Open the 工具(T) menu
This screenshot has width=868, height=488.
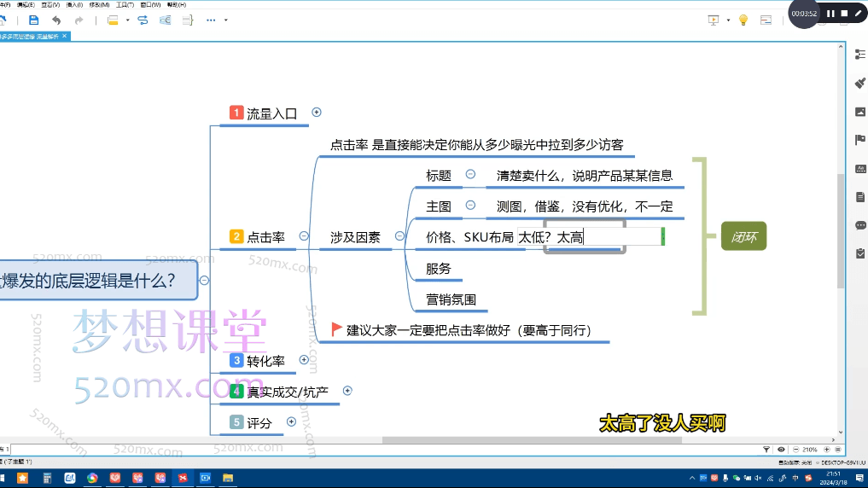click(125, 4)
